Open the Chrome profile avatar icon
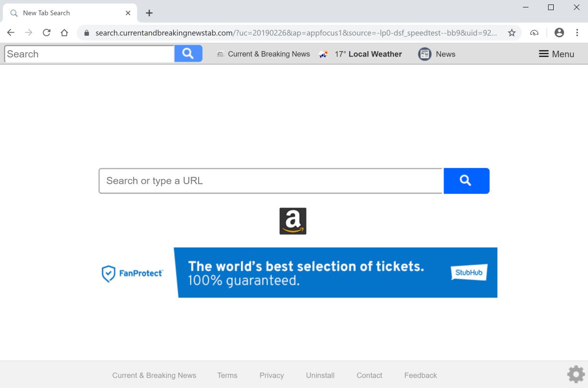The height and width of the screenshot is (388, 588). point(559,33)
